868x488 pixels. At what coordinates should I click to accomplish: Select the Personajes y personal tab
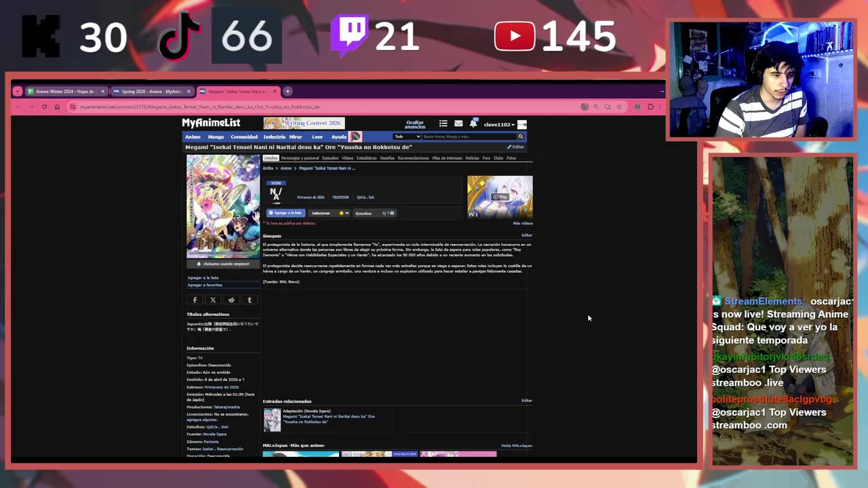pos(300,158)
